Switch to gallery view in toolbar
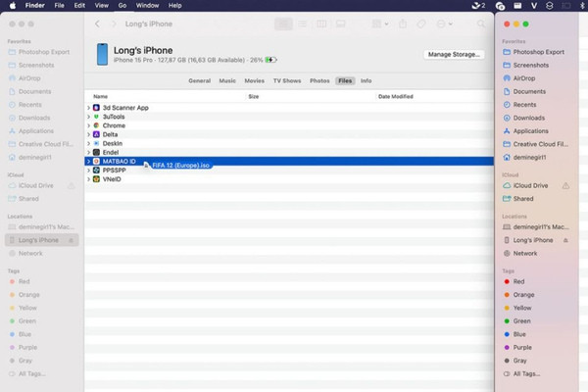This screenshot has width=588, height=392. pos(340,24)
